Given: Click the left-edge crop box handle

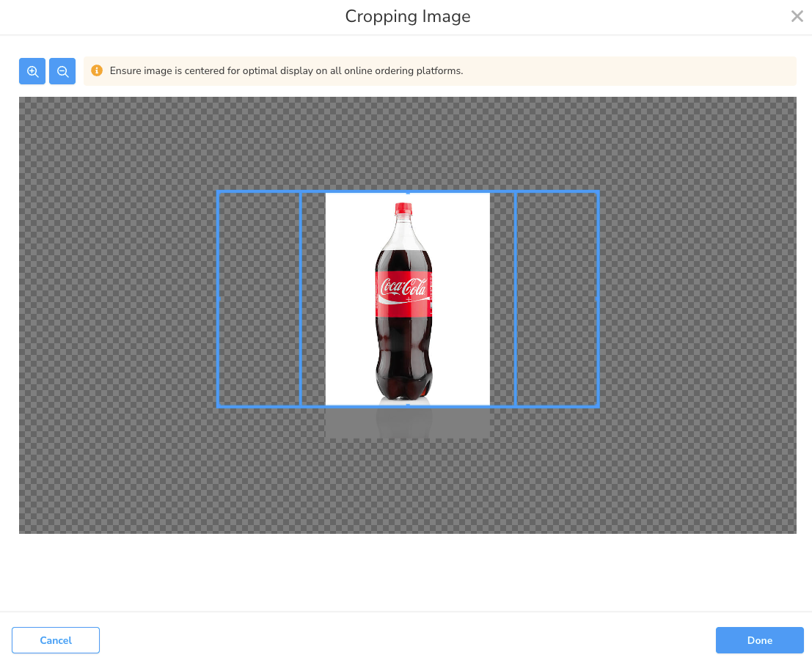Looking at the screenshot, I should pos(218,299).
